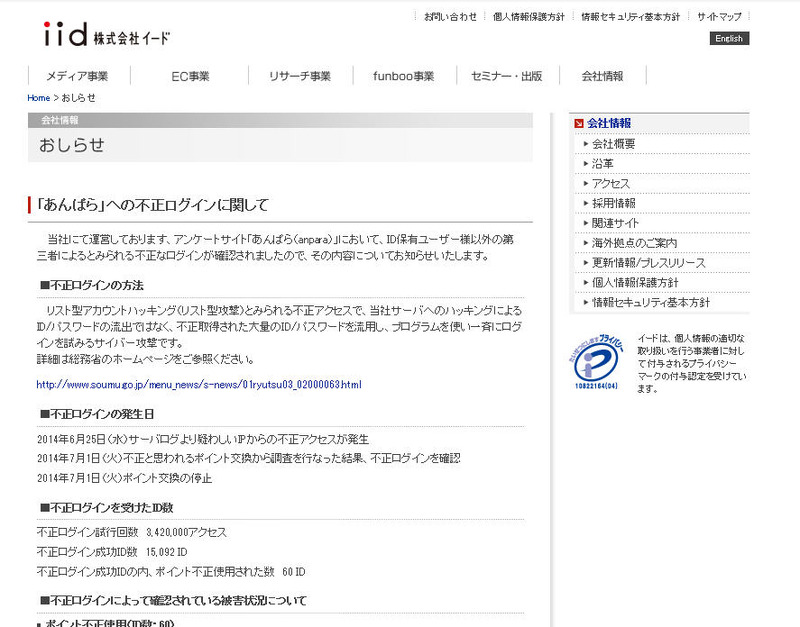The width and height of the screenshot is (800, 627).
Task: Switch to the English version
Action: [x=728, y=37]
